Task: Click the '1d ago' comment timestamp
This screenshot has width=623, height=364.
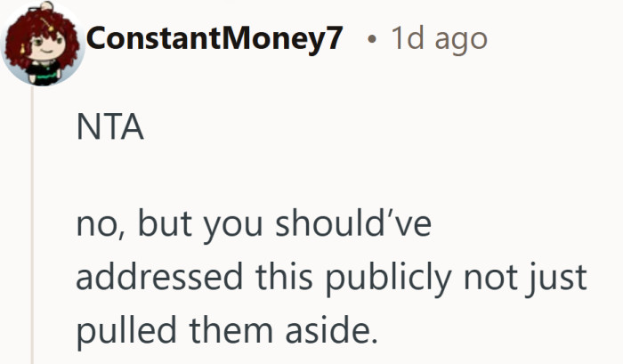Action: click(x=439, y=40)
